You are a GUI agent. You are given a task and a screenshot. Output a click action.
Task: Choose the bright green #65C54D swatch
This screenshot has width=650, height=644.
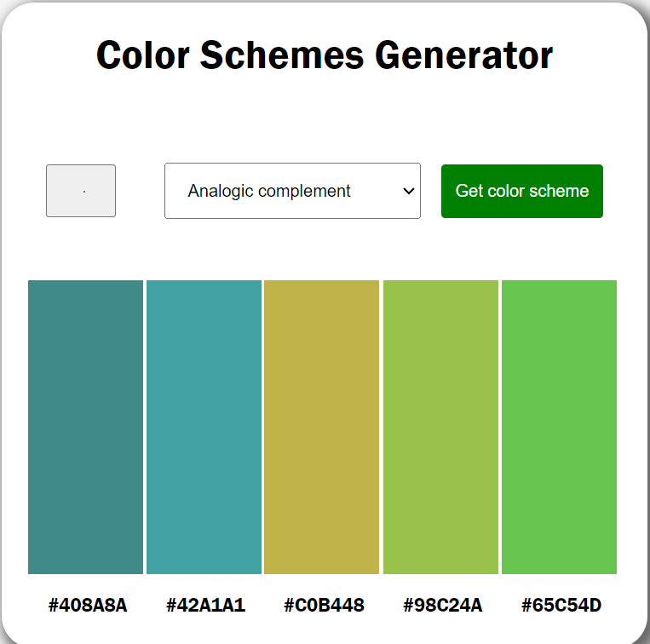point(559,427)
